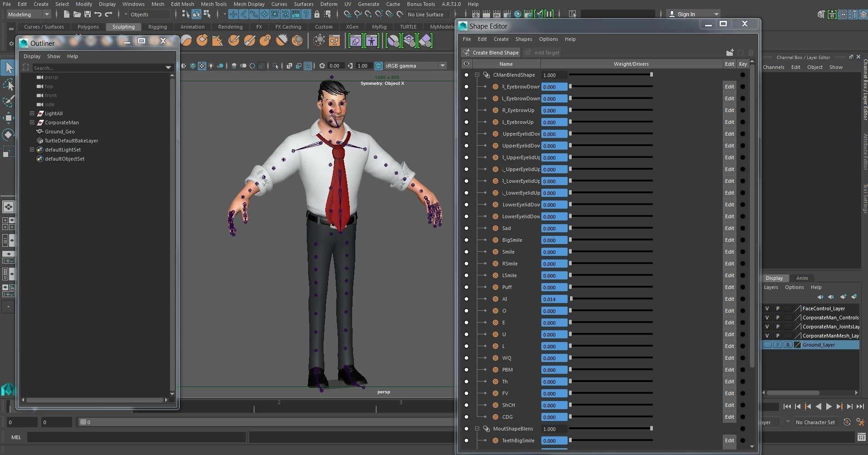The image size is (868, 455).
Task: Click the Undo arrow icon
Action: [98, 14]
